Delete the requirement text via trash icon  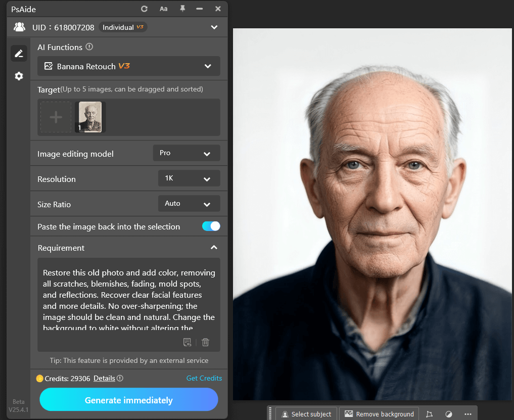[x=205, y=342]
